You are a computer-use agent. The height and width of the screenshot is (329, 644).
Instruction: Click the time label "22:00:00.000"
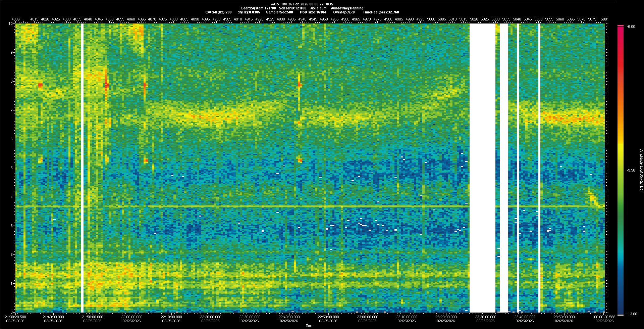[132, 317]
